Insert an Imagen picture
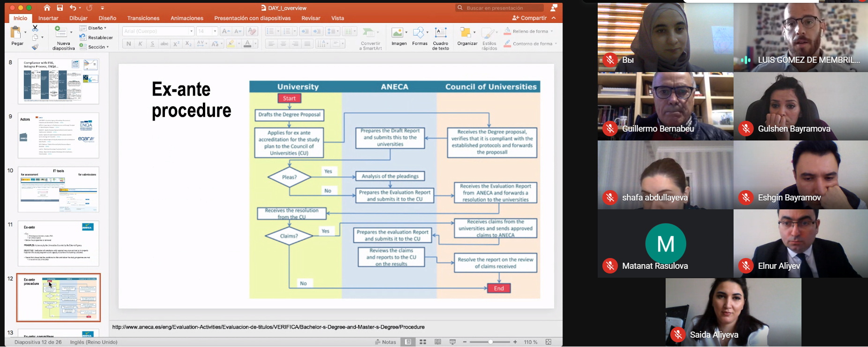The height and width of the screenshot is (347, 868). point(399,37)
